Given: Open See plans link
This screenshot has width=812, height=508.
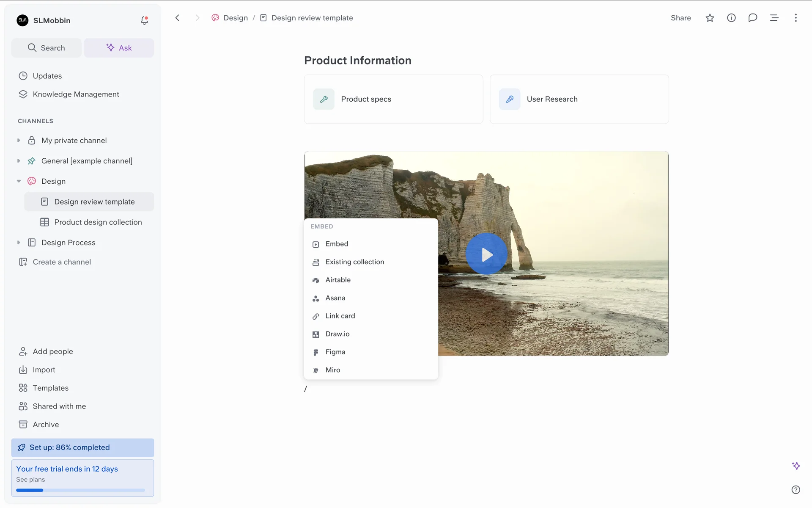Looking at the screenshot, I should coord(30,480).
